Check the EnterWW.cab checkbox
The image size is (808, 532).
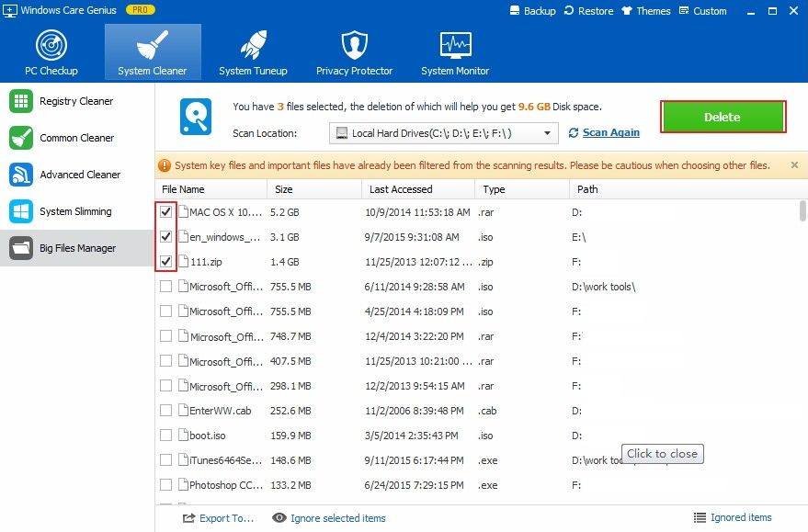[166, 410]
